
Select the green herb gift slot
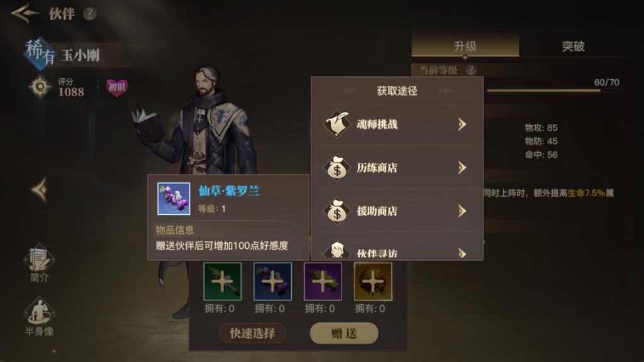coord(222,282)
